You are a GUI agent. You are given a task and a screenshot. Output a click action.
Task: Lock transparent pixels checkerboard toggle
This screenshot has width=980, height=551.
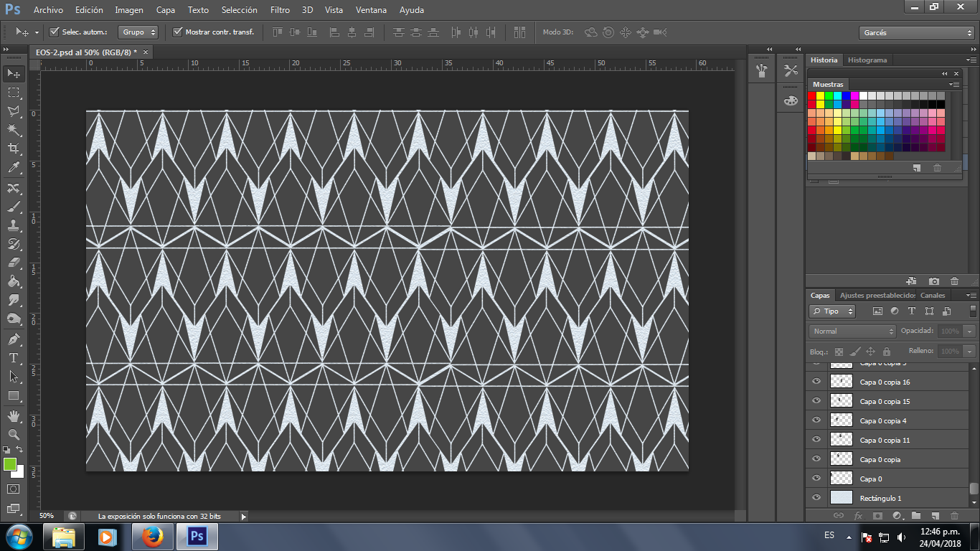[839, 352]
